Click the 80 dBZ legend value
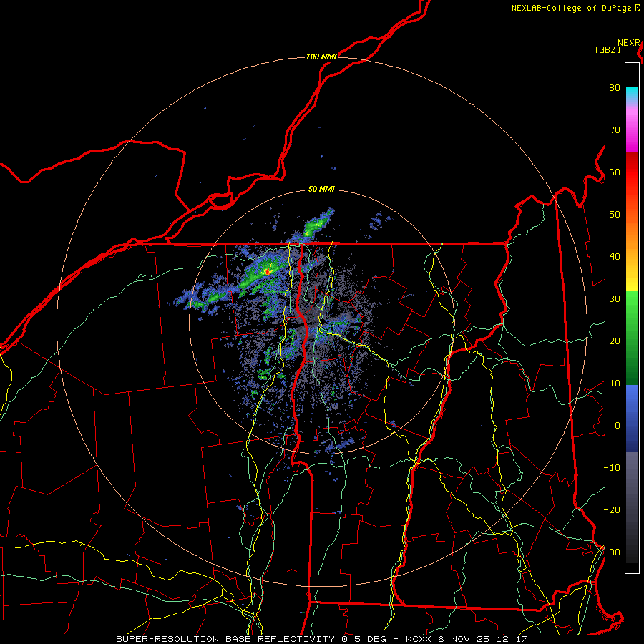This screenshot has height=644, width=644. (615, 87)
